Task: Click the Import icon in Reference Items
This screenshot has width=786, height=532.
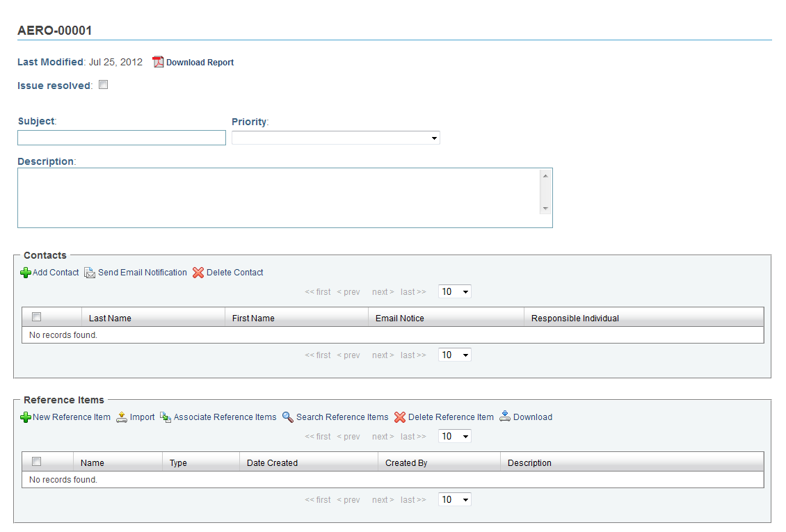Action: 122,417
